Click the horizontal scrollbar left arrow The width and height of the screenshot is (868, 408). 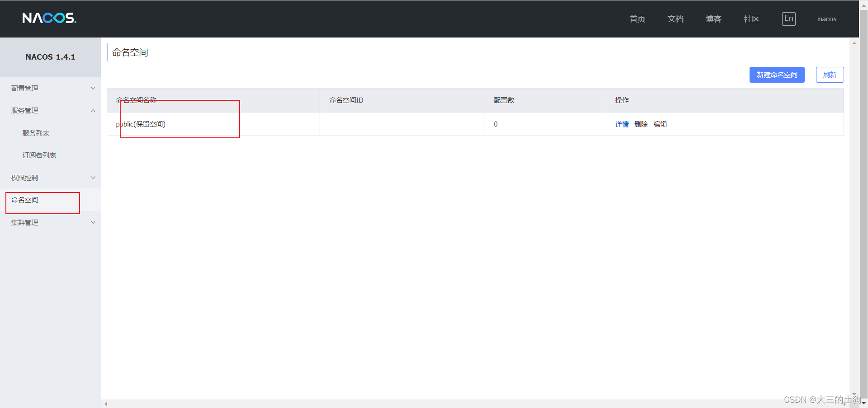point(105,404)
